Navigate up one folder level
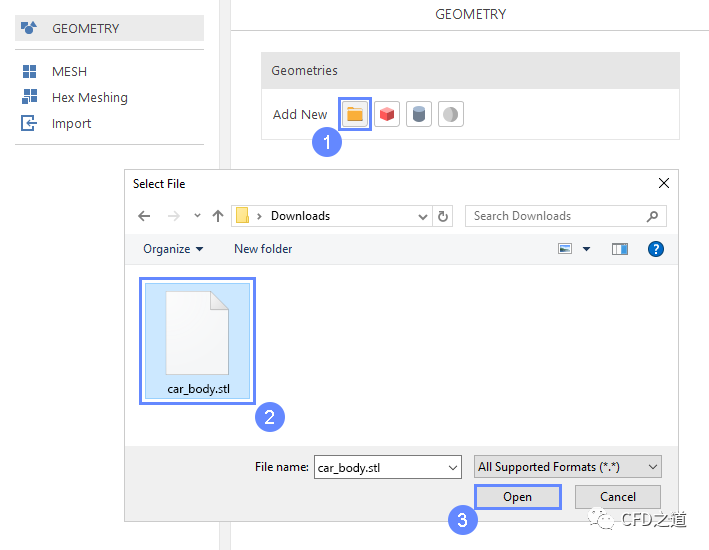Image resolution: width=709 pixels, height=550 pixels. pos(218,216)
